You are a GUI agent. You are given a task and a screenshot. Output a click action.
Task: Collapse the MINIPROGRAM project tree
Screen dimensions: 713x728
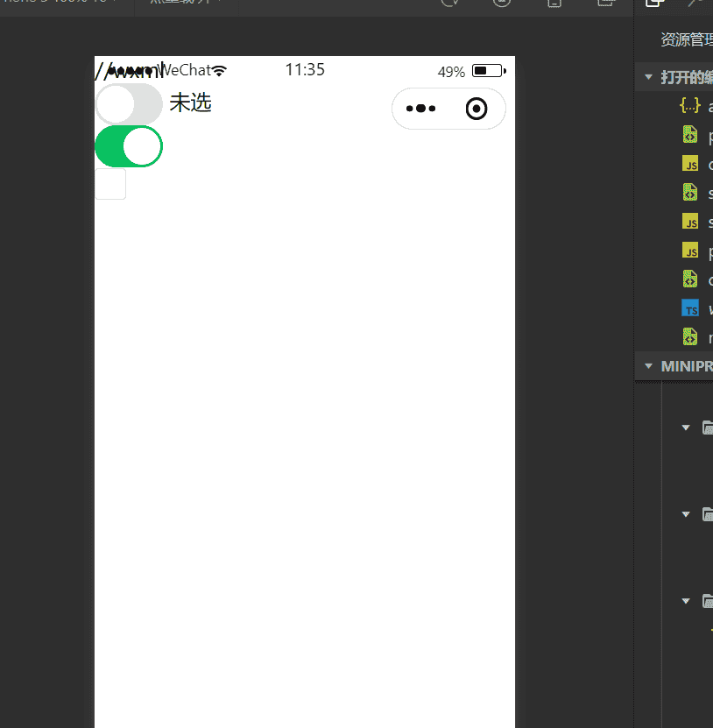pyautogui.click(x=648, y=366)
